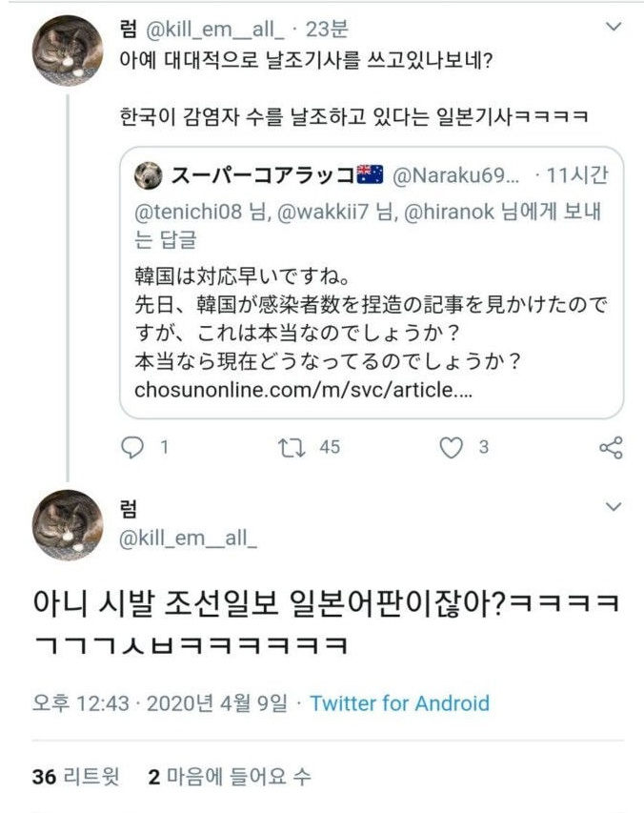The height and width of the screenshot is (813, 644).
Task: Click the @kill_em__all_ handle under main tweet
Action: pyautogui.click(x=188, y=539)
